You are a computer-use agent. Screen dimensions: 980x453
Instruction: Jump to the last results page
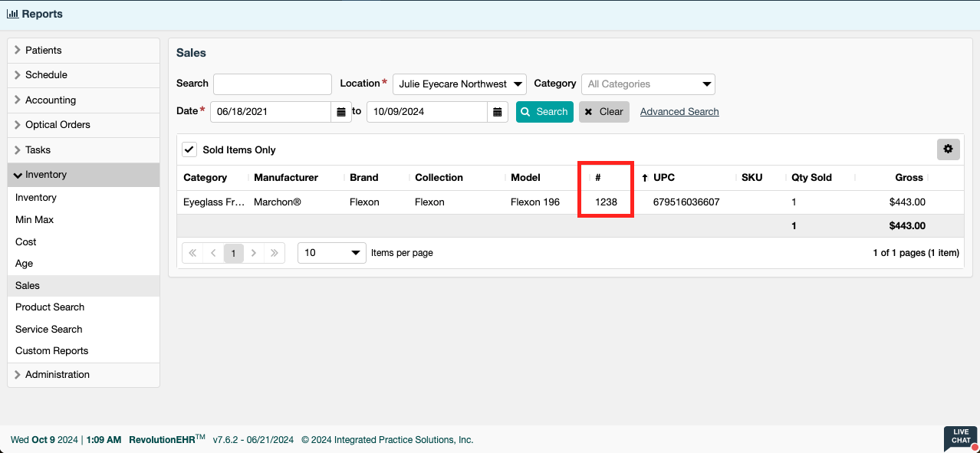tap(274, 253)
